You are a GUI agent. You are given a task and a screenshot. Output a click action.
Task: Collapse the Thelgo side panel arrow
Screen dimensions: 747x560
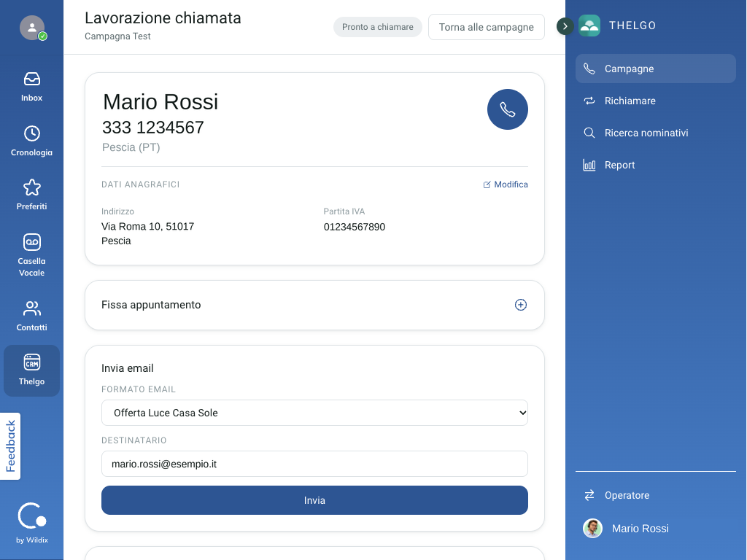(x=565, y=26)
